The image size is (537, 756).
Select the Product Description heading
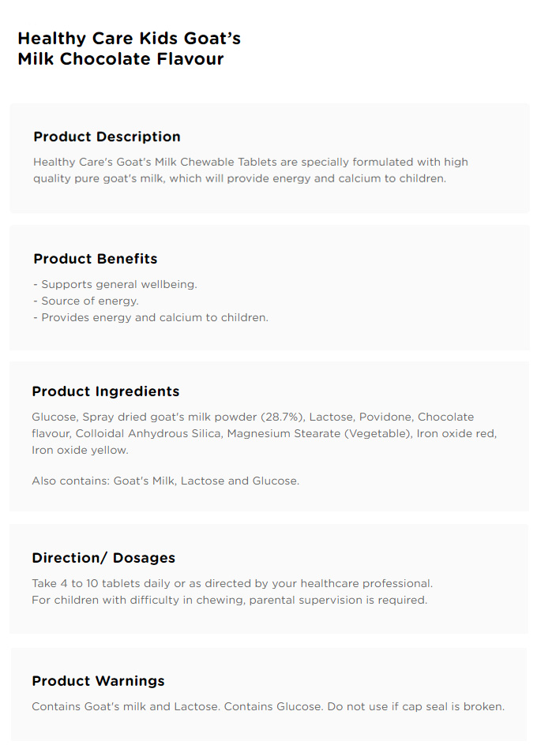[107, 137]
